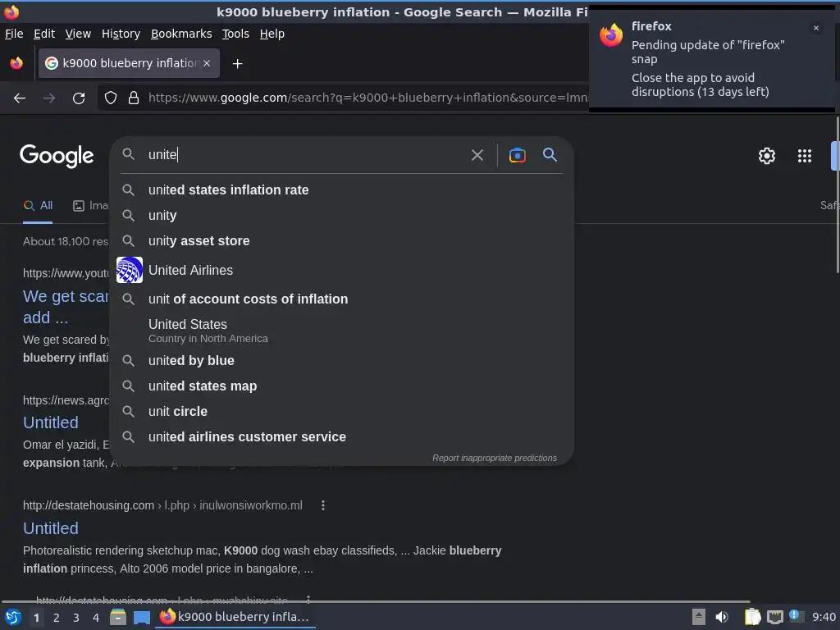Click Report inappropriate predictions link
The width and height of the screenshot is (840, 630).
[x=495, y=458]
